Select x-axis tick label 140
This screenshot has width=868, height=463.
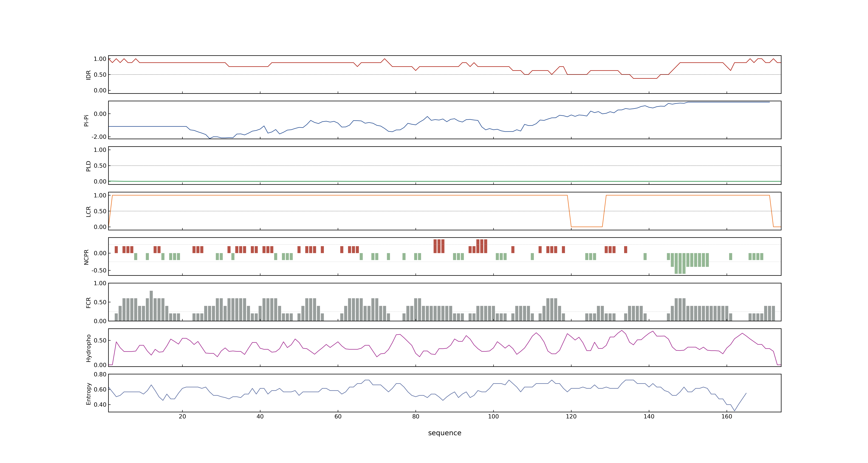(649, 416)
